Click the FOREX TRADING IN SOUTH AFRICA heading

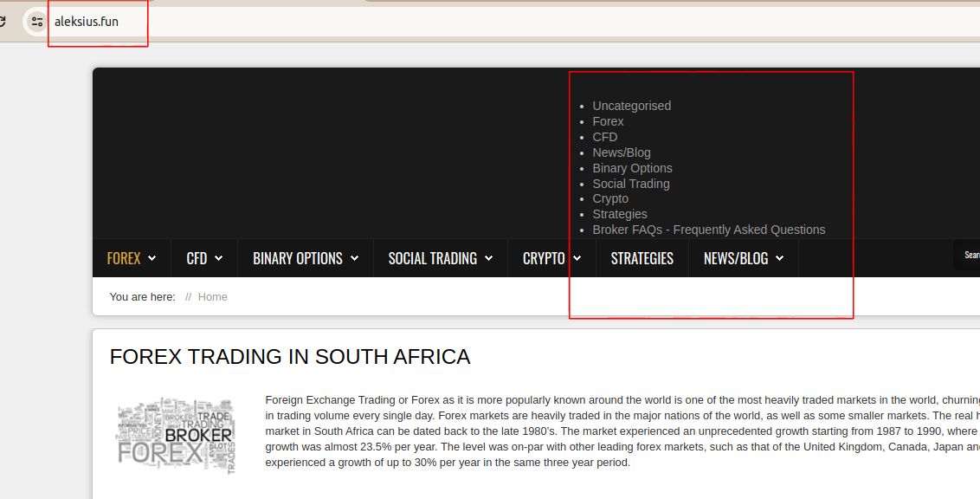(289, 356)
